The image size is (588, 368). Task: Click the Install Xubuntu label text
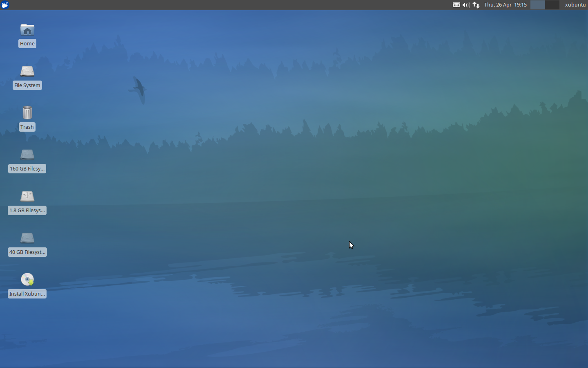[27, 294]
